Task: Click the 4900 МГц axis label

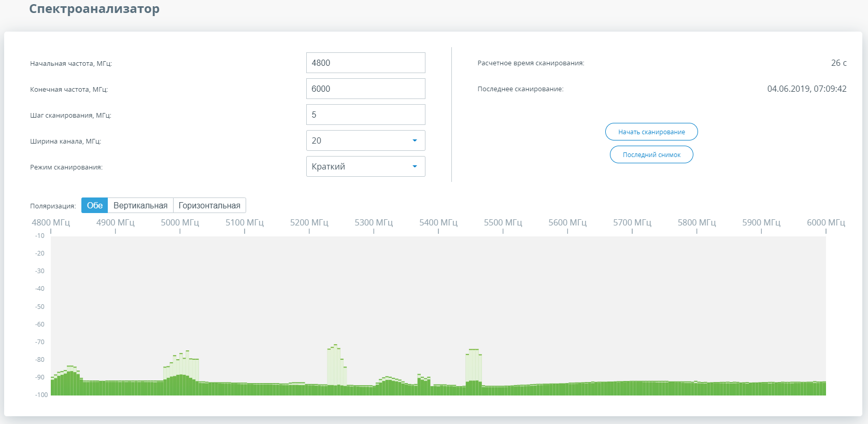Action: 116,222
